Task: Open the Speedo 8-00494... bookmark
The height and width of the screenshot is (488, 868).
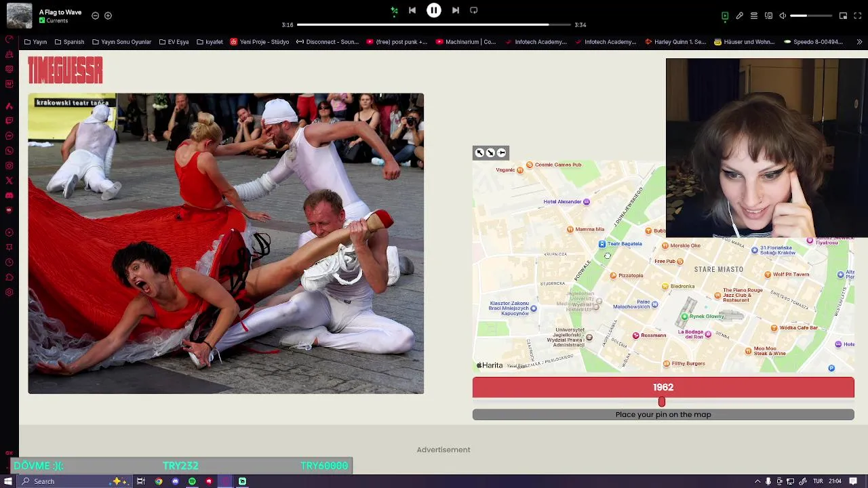Action: (813, 42)
